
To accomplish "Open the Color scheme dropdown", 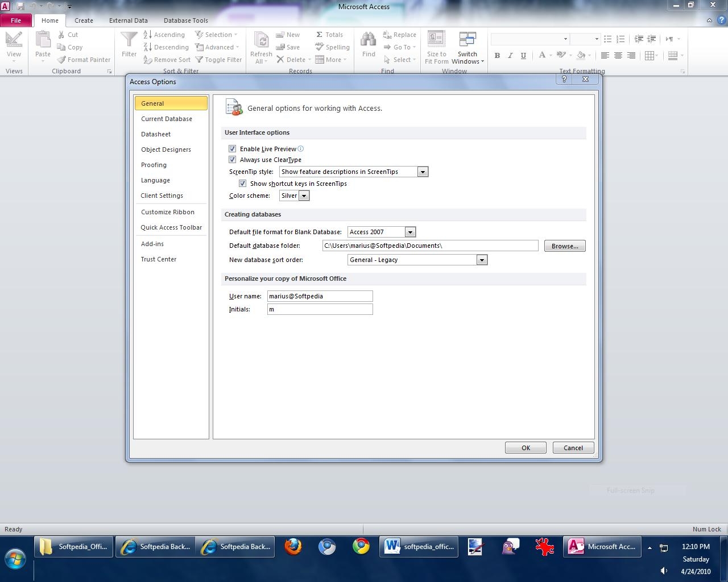I will [x=304, y=196].
